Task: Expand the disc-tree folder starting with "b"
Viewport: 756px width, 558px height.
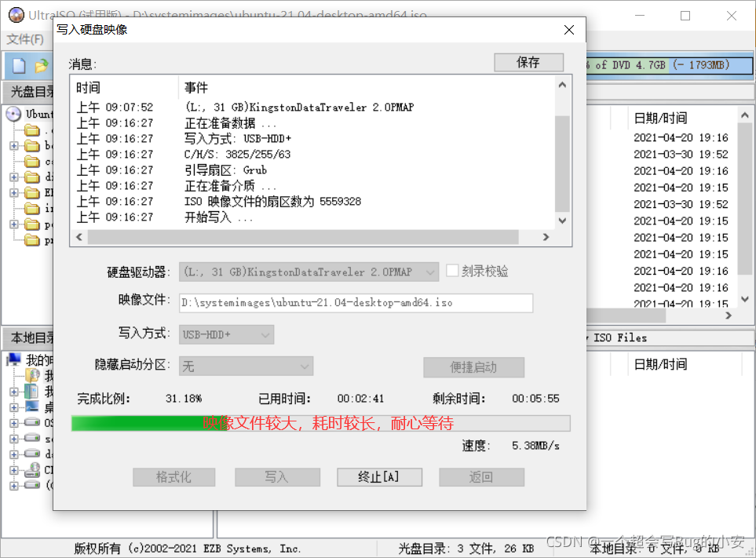Action: [x=14, y=145]
